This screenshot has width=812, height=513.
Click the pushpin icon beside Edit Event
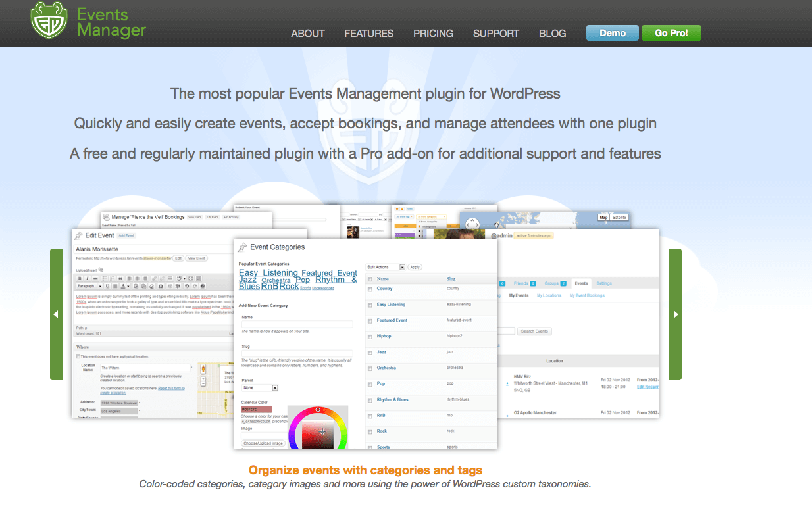78,235
